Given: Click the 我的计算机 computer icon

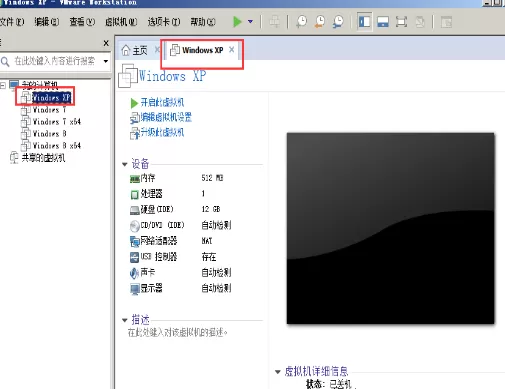Looking at the screenshot, I should (x=14, y=85).
